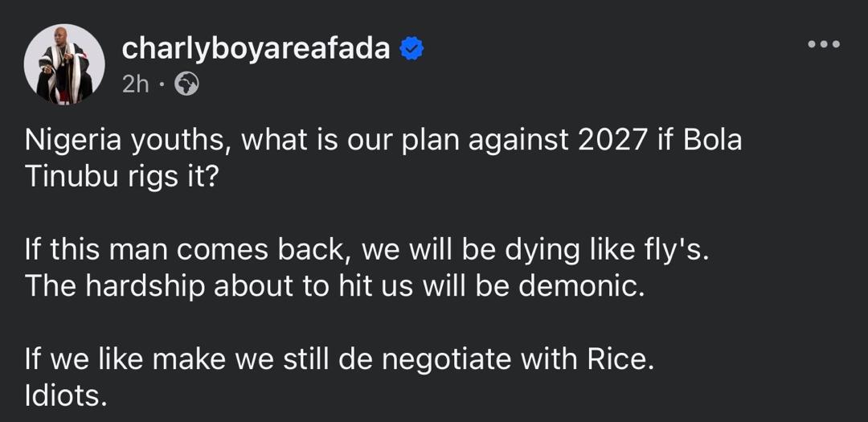Click the word "Bola" in the post

[710, 141]
